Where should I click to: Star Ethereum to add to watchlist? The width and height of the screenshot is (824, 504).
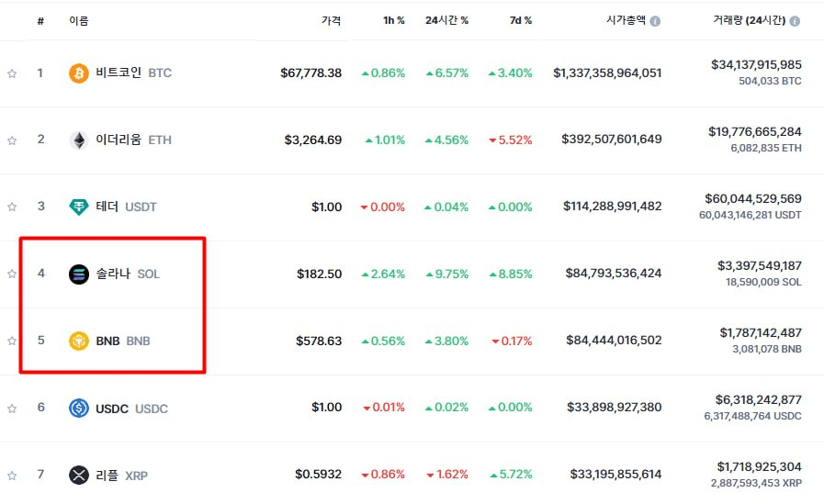(x=12, y=140)
